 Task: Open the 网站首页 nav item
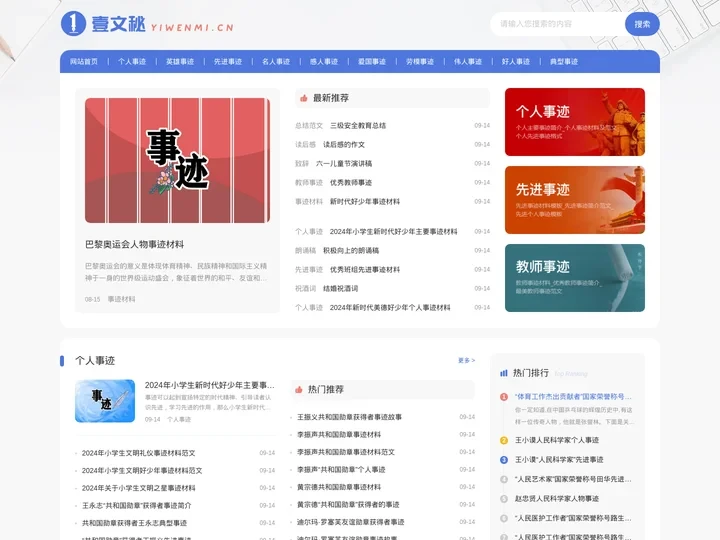[x=84, y=62]
